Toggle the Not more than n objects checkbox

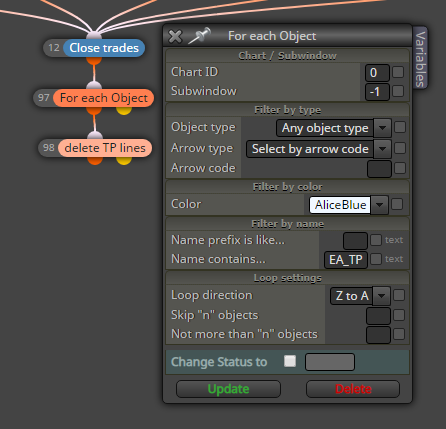coord(399,334)
